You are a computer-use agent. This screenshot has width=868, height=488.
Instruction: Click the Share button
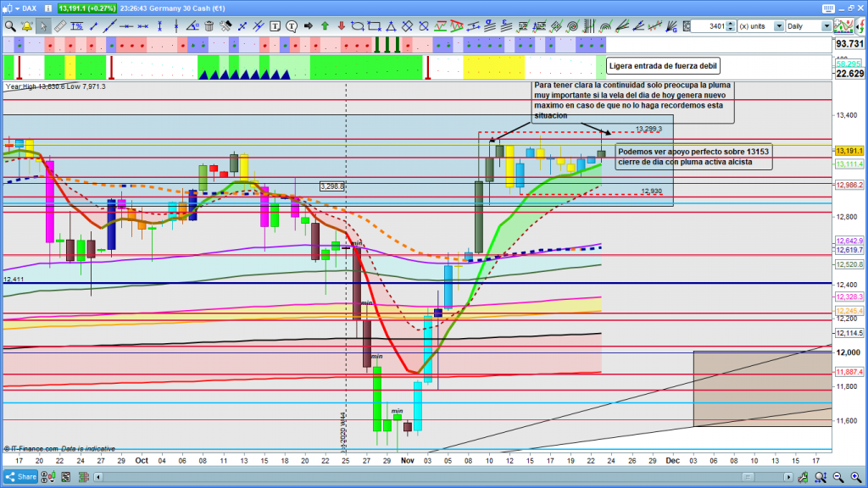coord(21,477)
